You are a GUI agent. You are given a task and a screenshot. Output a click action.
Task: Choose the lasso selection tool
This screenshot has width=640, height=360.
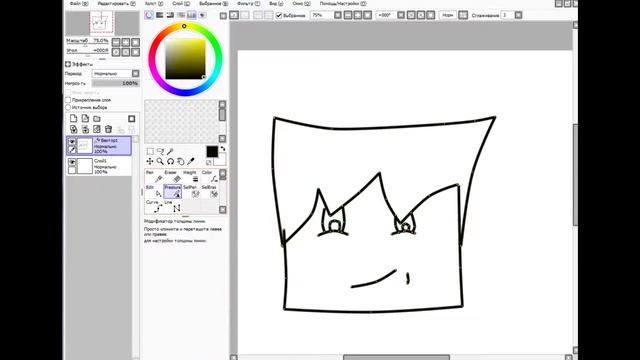pyautogui.click(x=160, y=151)
